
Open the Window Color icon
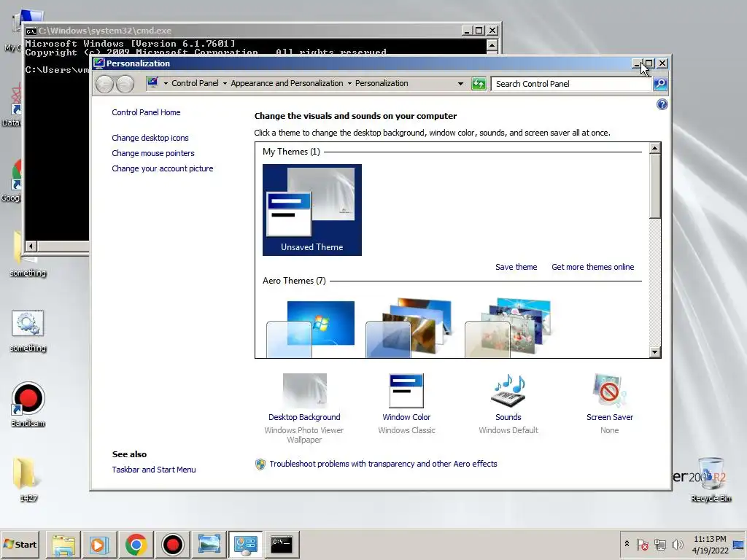coord(406,391)
